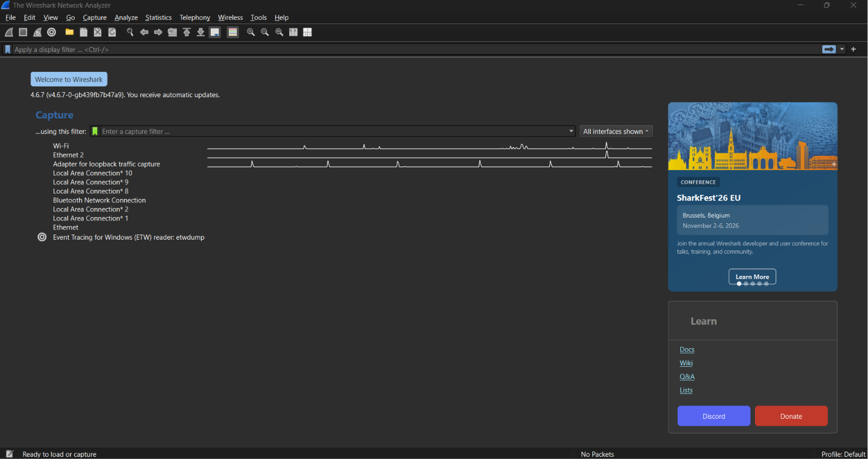Click the red Donate button
868x459 pixels.
(x=791, y=416)
